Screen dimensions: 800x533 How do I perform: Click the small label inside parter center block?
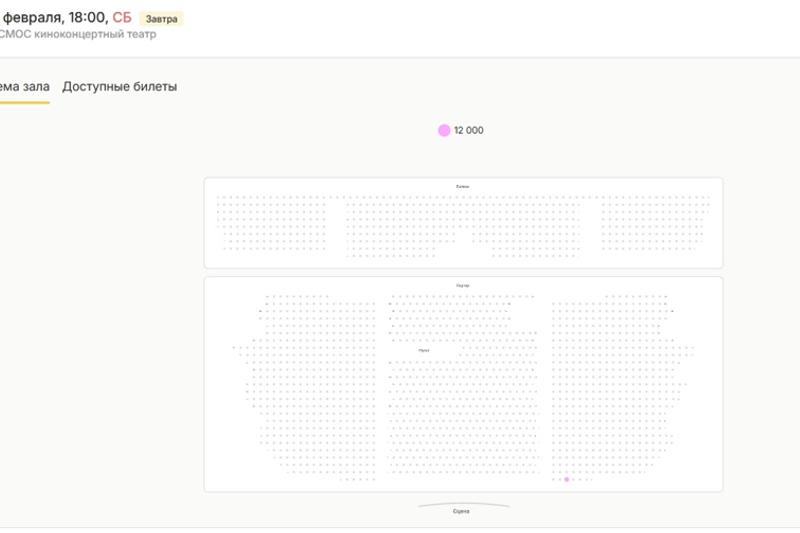click(x=424, y=351)
